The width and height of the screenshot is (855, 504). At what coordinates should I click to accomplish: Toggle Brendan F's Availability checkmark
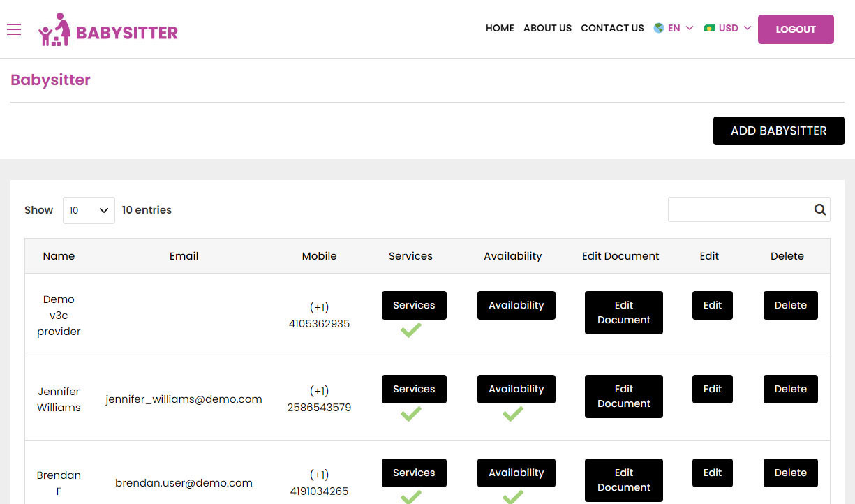click(x=512, y=498)
